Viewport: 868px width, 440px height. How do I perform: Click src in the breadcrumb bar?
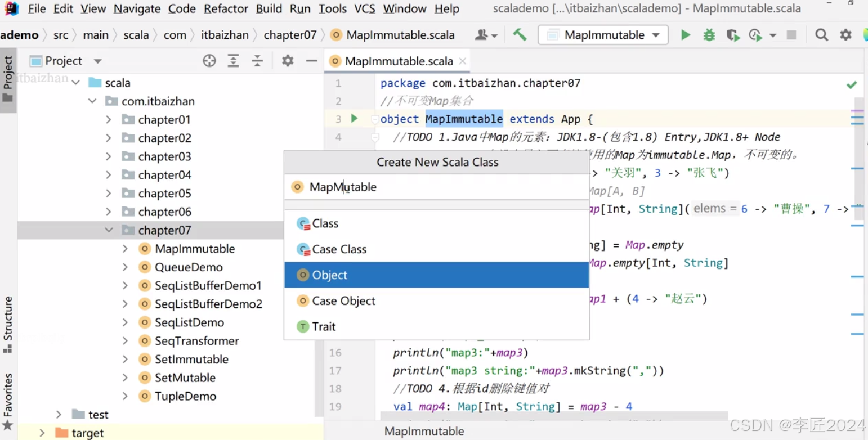click(x=61, y=35)
